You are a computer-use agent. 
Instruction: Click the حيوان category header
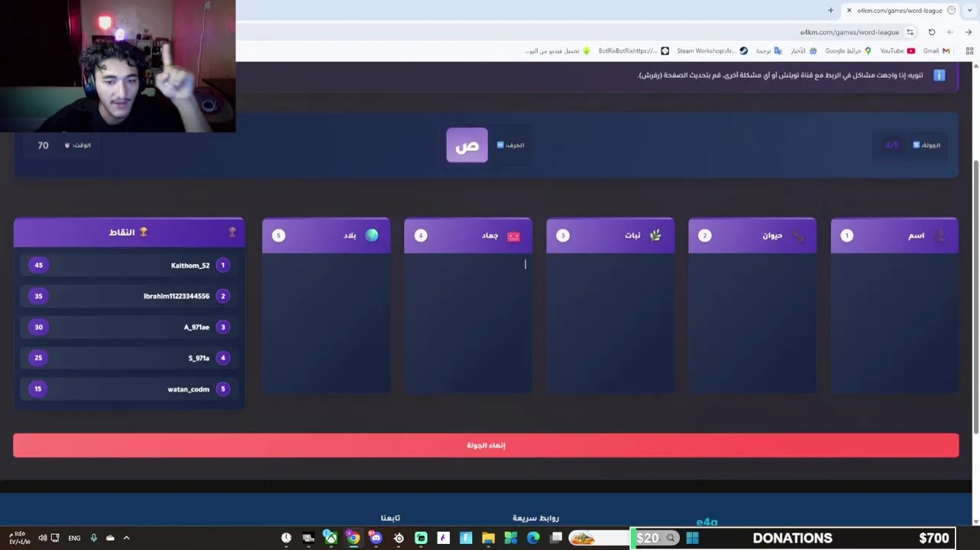click(x=752, y=235)
